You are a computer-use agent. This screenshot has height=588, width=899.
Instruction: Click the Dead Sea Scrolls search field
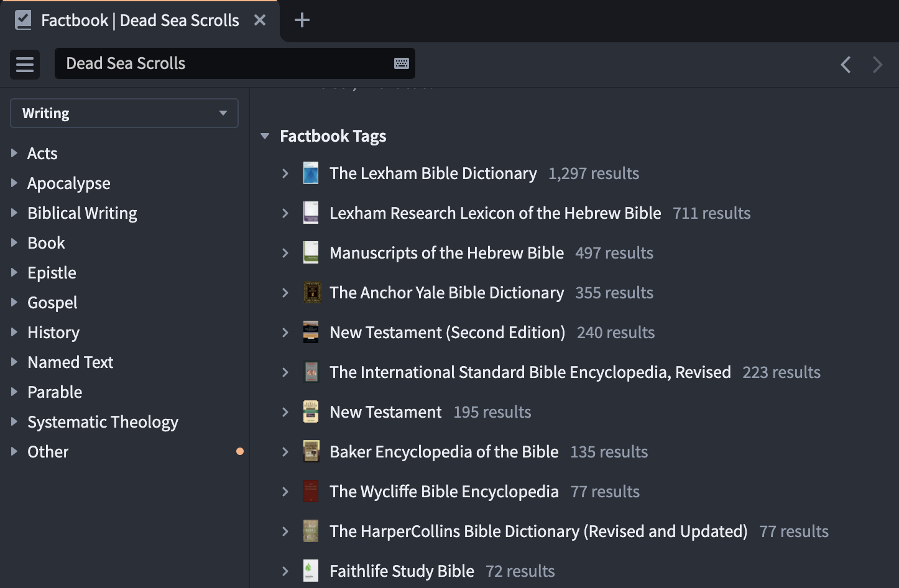coord(224,63)
